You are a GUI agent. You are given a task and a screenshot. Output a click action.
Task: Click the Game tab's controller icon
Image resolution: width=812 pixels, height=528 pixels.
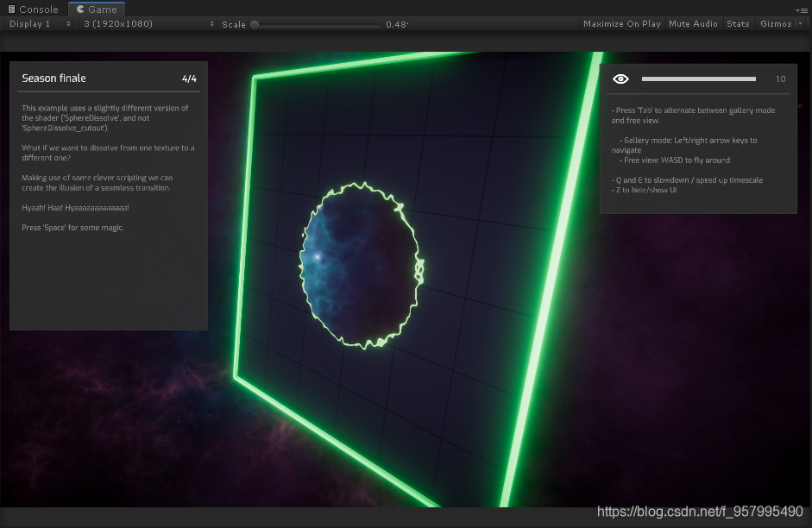point(79,9)
